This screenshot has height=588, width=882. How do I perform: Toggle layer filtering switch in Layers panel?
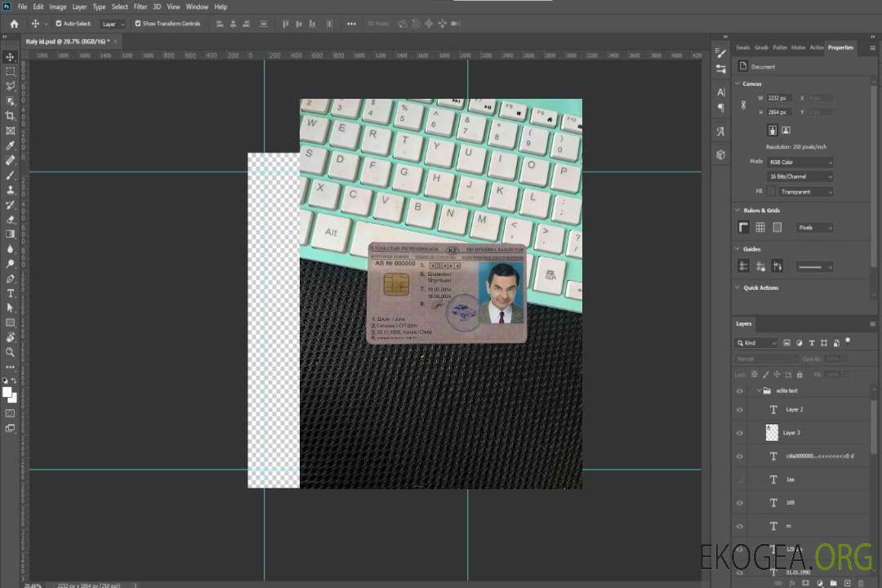848,341
